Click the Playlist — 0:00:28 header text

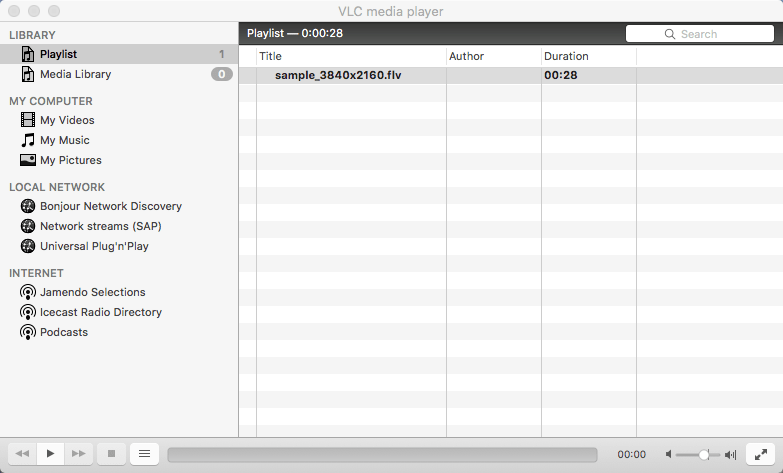pyautogui.click(x=295, y=33)
